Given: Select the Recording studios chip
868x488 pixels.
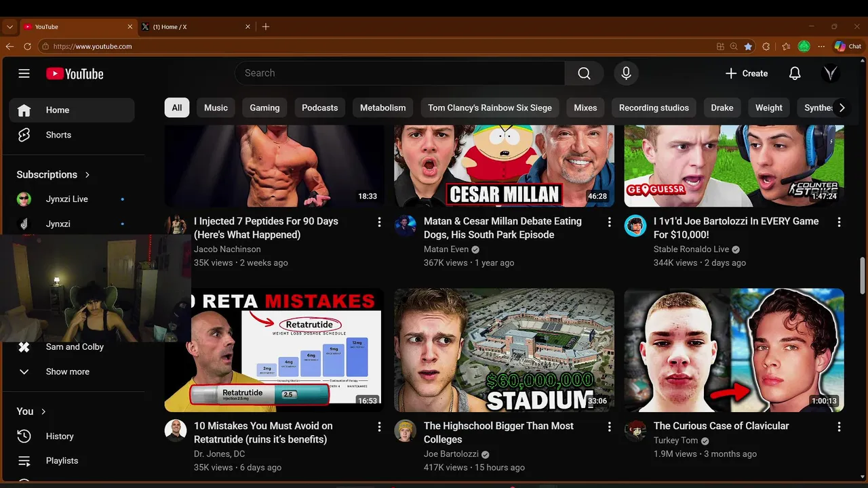Looking at the screenshot, I should click(654, 108).
